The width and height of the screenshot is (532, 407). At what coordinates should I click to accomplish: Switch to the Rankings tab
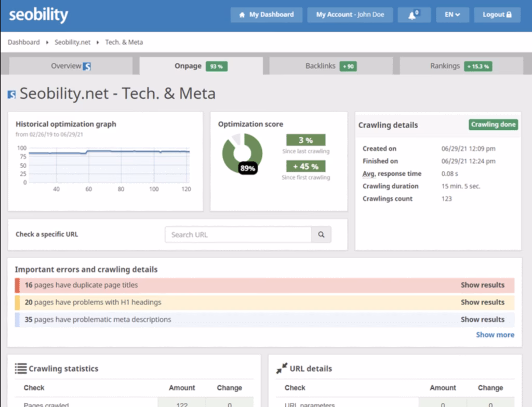tap(460, 66)
